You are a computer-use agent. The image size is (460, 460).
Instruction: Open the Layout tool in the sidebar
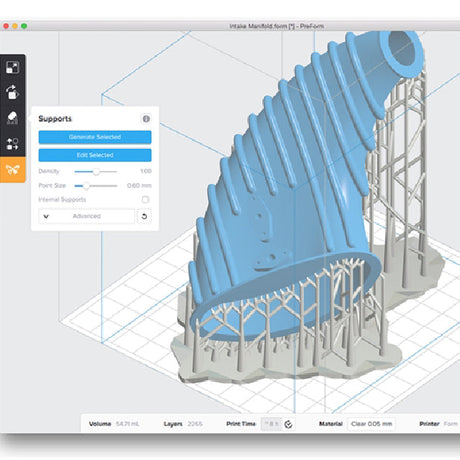click(12, 144)
